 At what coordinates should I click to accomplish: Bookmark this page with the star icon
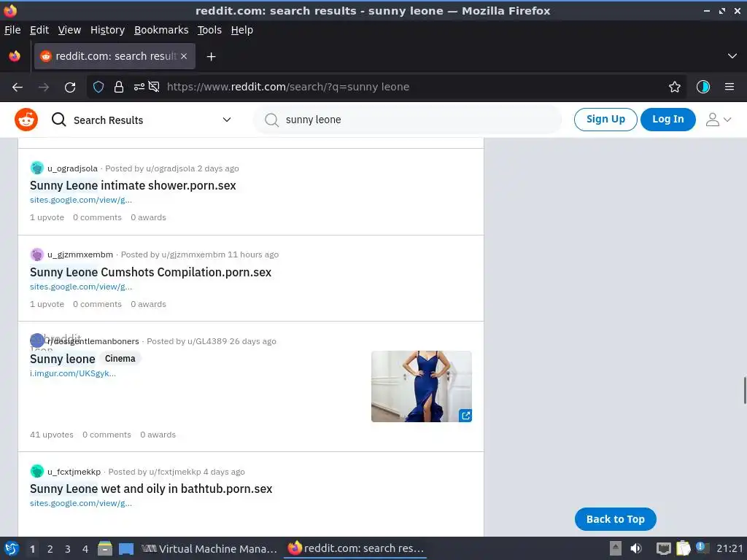click(675, 87)
